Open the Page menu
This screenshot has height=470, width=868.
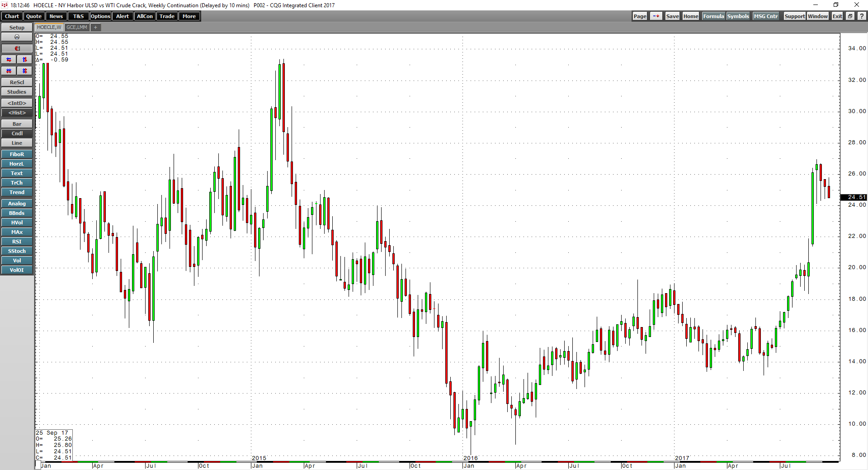click(x=640, y=16)
